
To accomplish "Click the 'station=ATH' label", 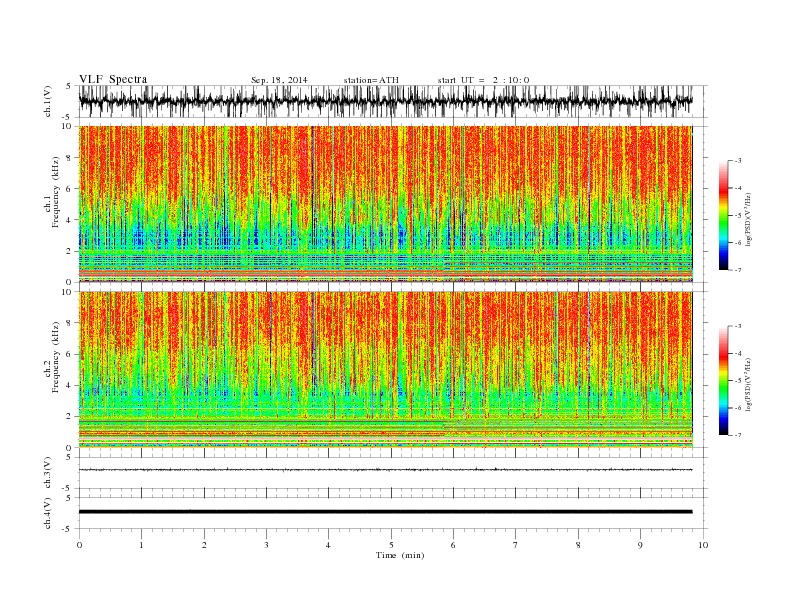I will click(371, 80).
